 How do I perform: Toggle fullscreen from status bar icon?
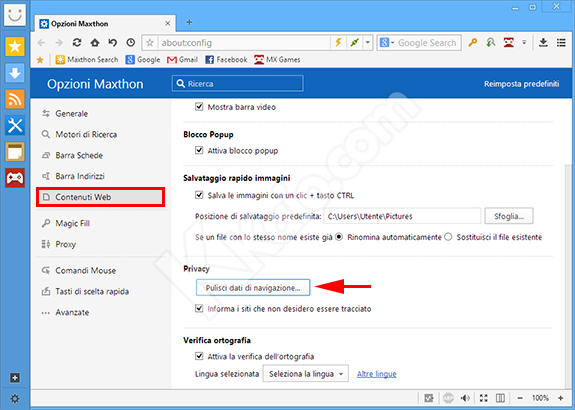[x=484, y=398]
